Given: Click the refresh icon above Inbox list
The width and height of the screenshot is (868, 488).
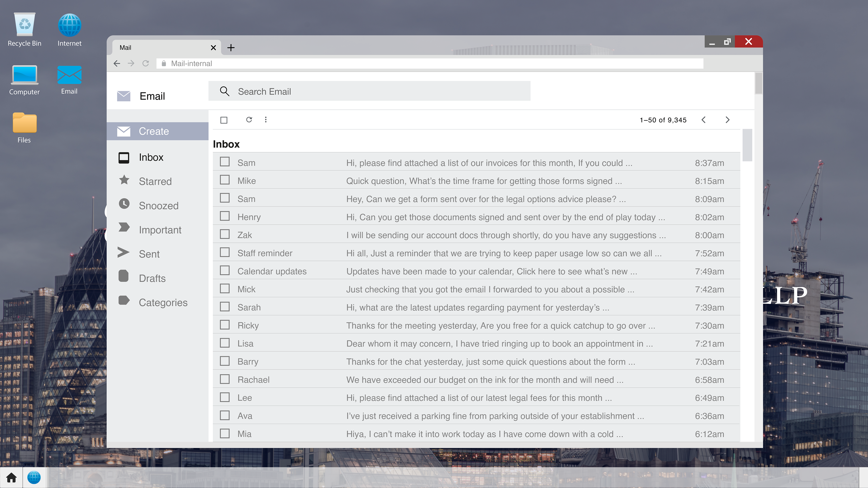Looking at the screenshot, I should pyautogui.click(x=249, y=120).
